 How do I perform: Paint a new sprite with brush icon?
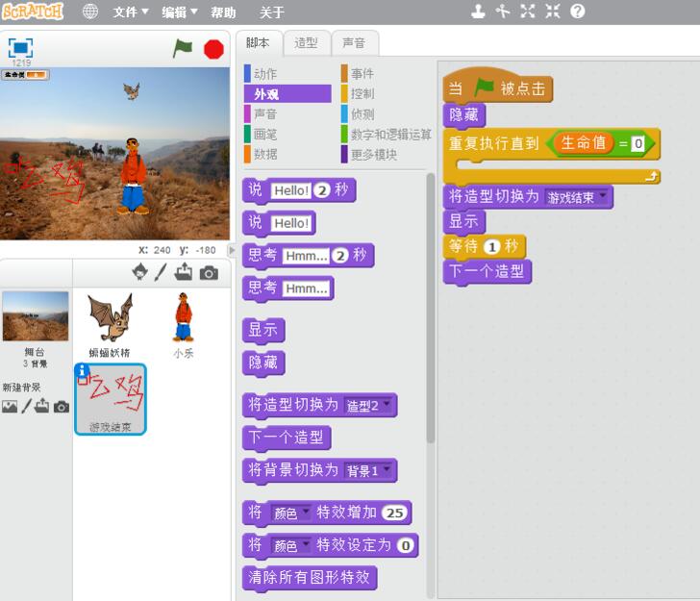tap(161, 273)
